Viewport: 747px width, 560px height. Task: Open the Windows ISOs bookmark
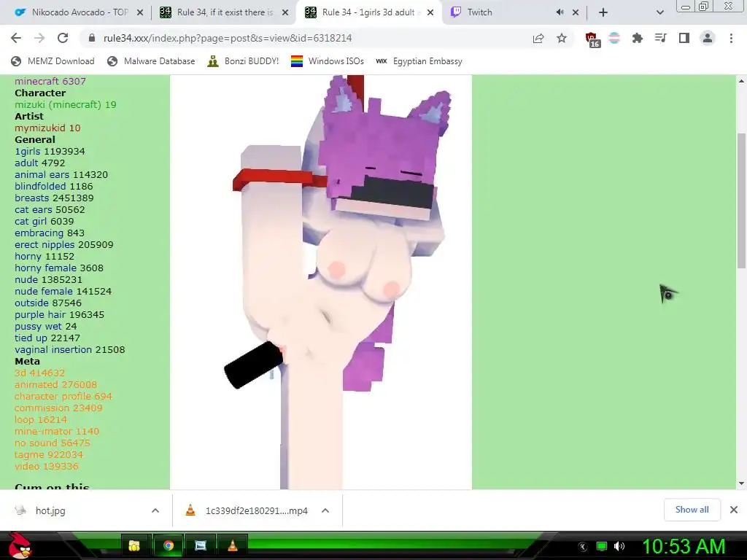328,61
